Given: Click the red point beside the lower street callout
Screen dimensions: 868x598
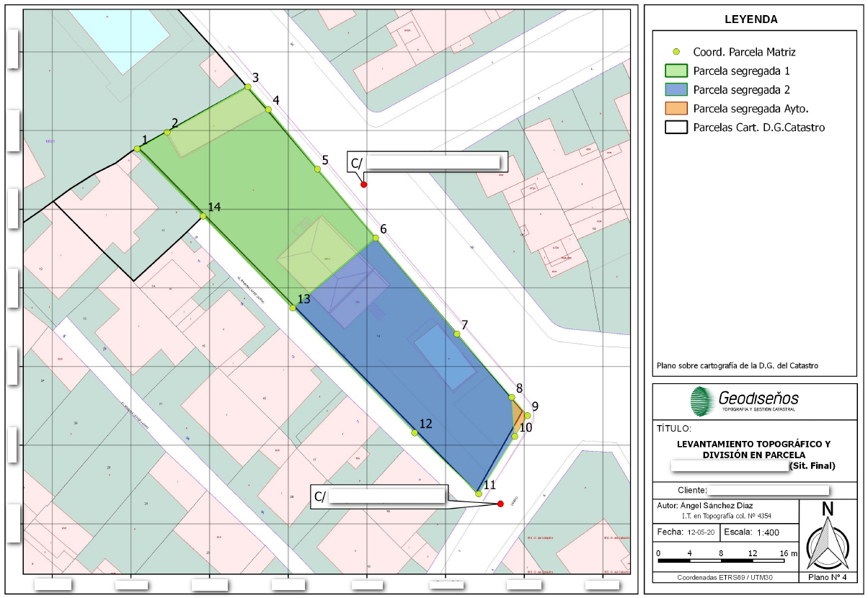Looking at the screenshot, I should click(501, 504).
